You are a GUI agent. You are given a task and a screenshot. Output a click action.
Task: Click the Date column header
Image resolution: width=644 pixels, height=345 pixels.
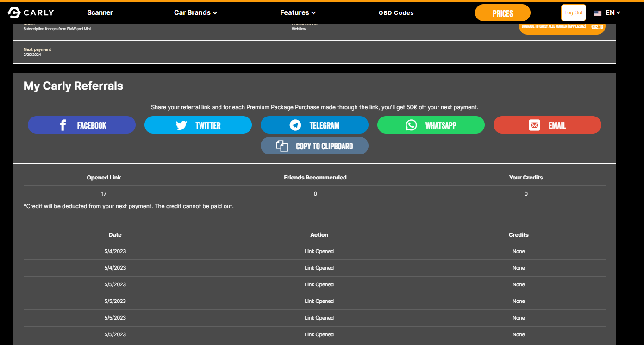point(115,235)
